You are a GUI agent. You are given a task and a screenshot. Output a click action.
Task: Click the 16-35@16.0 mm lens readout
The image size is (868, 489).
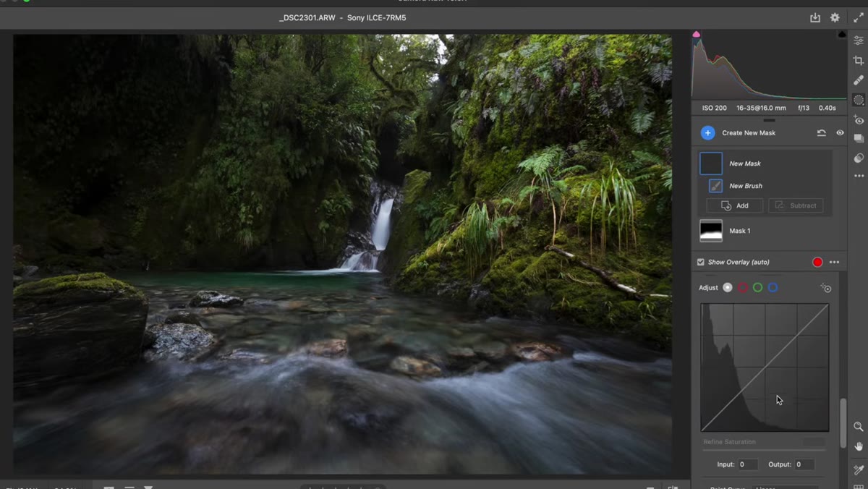761,108
